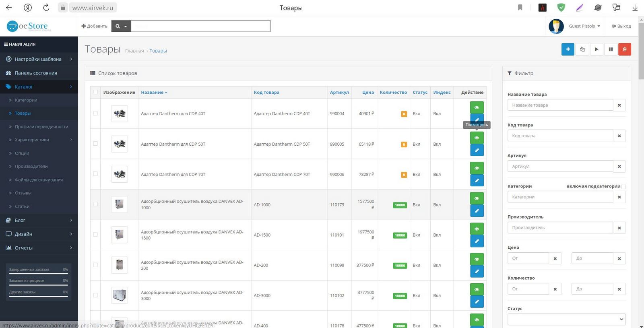This screenshot has height=328, width=644.
Task: Open Отзывы in sidebar
Action: click(x=39, y=193)
